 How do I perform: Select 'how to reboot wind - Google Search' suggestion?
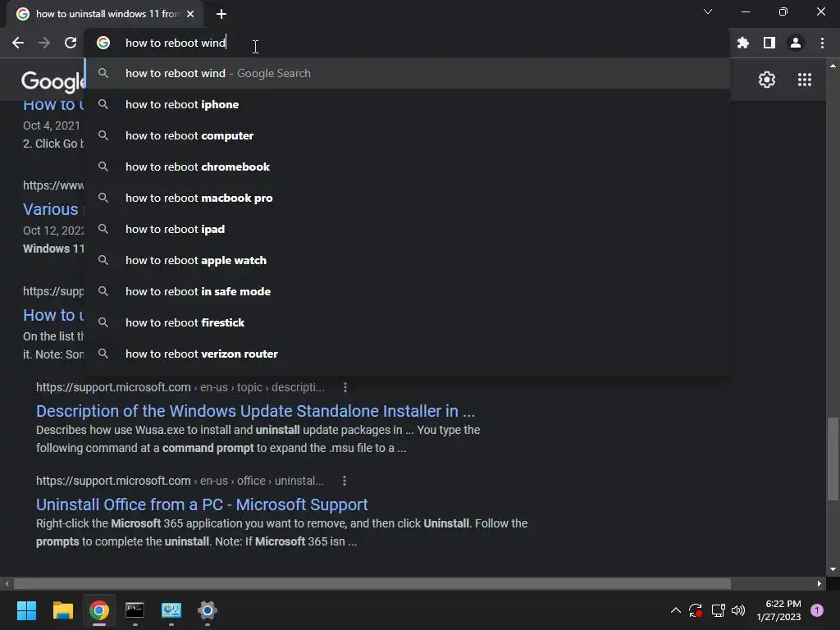pos(407,73)
